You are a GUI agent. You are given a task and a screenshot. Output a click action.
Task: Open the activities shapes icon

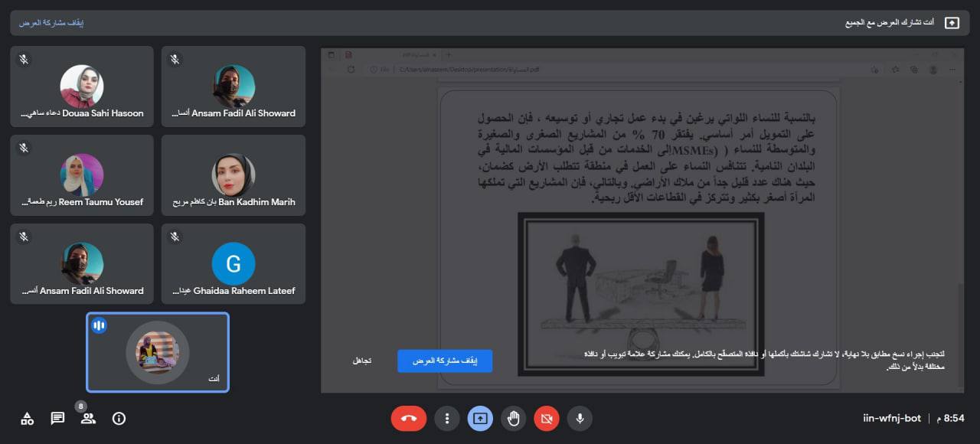click(27, 418)
